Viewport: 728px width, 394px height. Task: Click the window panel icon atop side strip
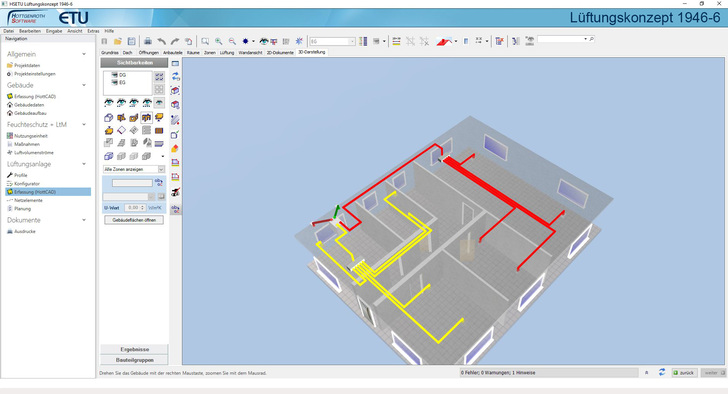175,64
